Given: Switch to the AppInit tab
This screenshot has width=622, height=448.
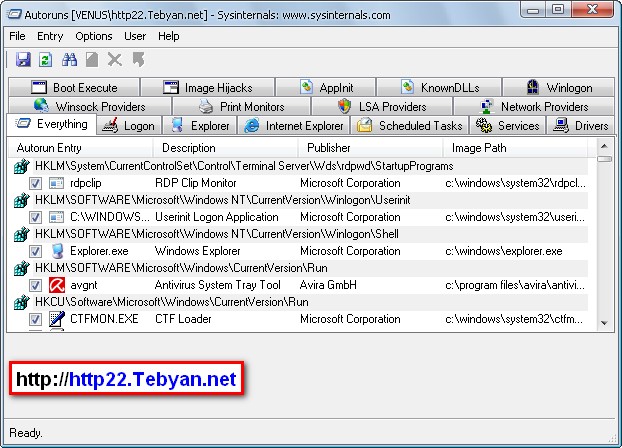Looking at the screenshot, I should [x=326, y=87].
